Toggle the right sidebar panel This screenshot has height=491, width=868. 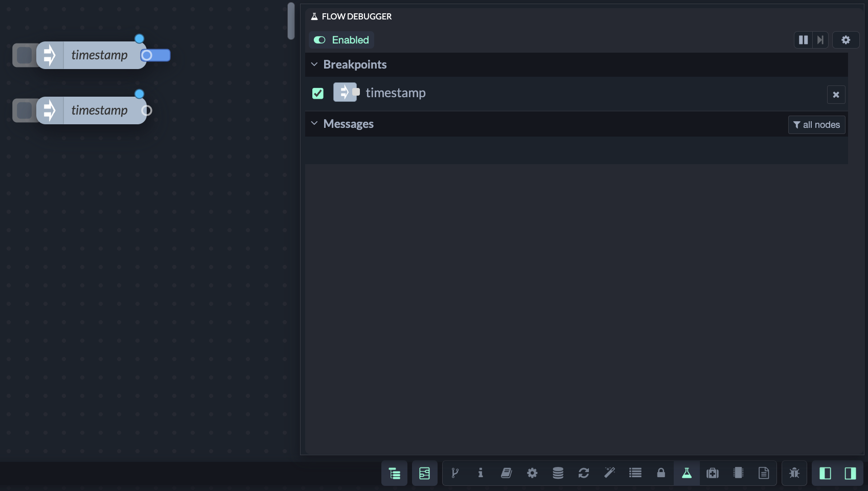pos(851,473)
